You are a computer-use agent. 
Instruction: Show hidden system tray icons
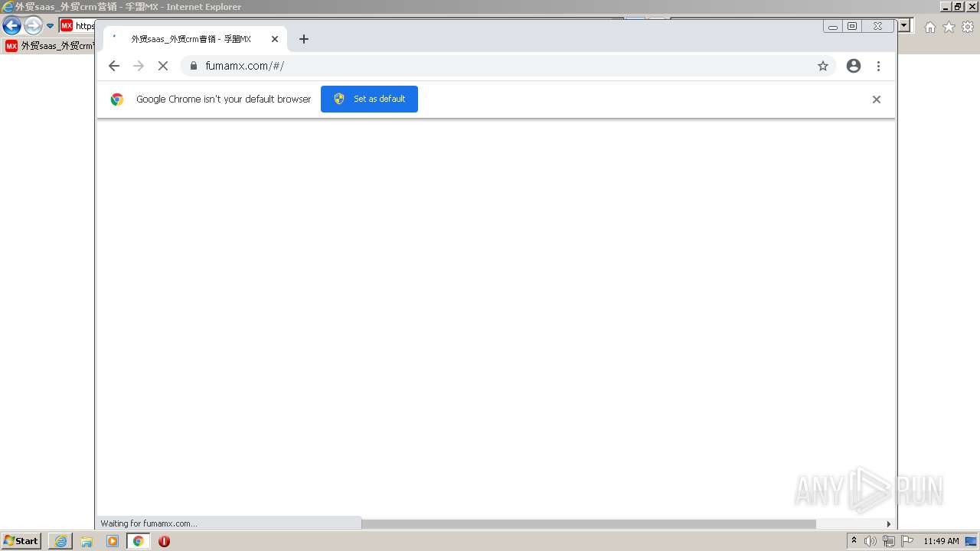[x=854, y=540]
